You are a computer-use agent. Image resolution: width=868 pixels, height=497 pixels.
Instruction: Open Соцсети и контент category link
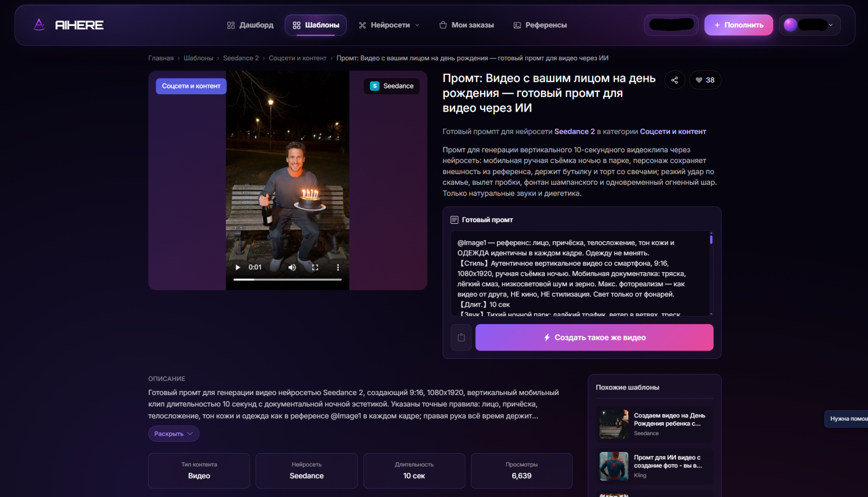point(673,132)
